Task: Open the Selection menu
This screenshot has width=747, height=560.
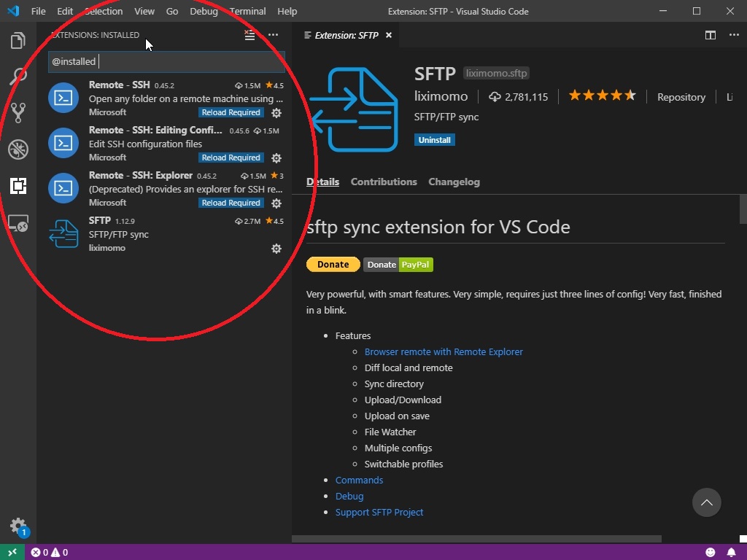Action: [104, 11]
